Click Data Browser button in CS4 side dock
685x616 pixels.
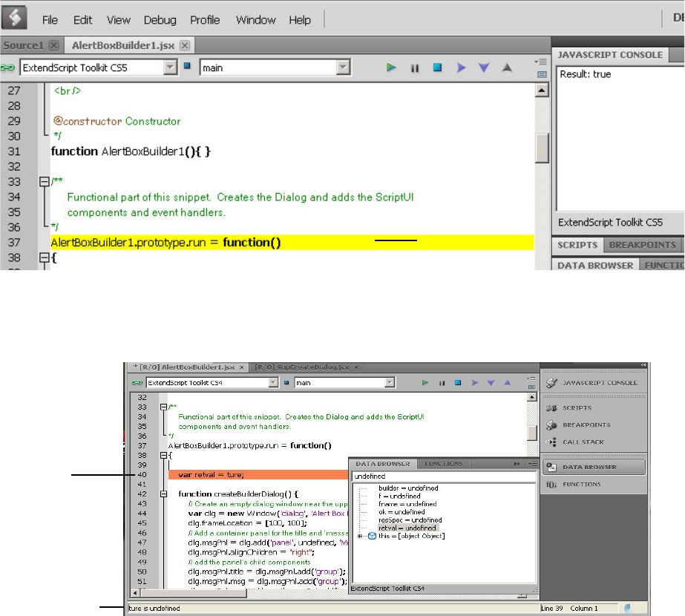(594, 467)
